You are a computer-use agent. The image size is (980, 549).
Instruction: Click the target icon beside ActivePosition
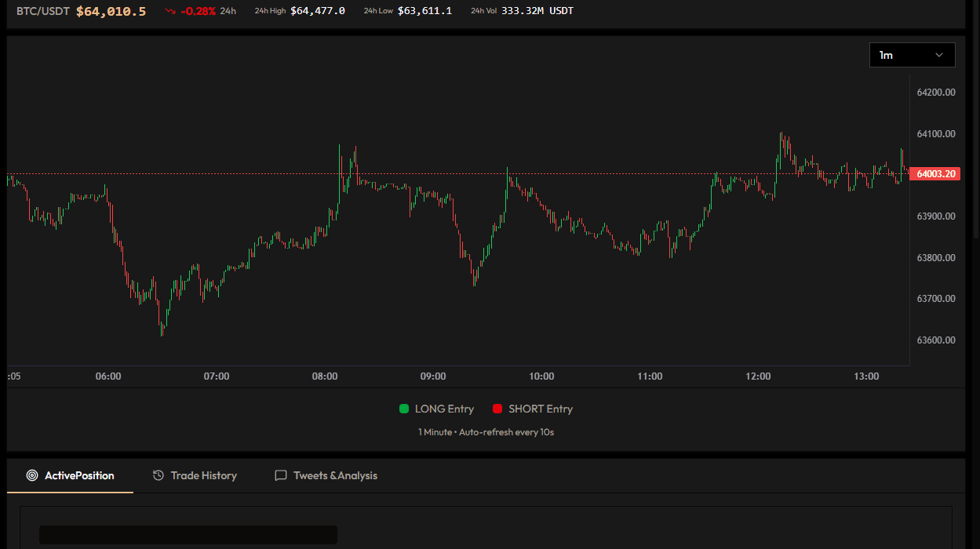(x=32, y=475)
